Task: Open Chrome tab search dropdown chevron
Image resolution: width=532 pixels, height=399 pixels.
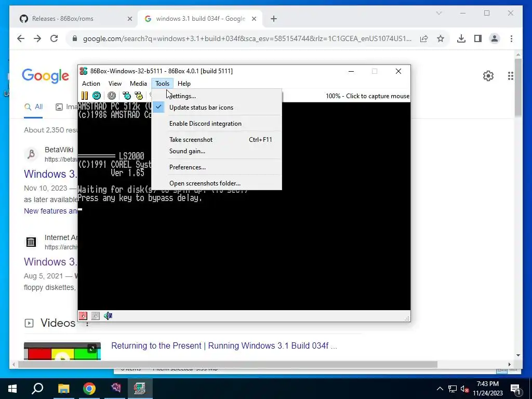Action: pyautogui.click(x=438, y=13)
